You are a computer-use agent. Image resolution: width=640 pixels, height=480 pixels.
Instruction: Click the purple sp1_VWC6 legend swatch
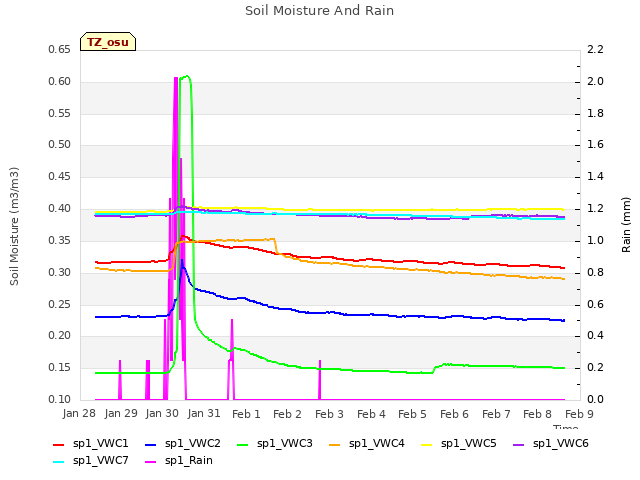click(x=519, y=444)
